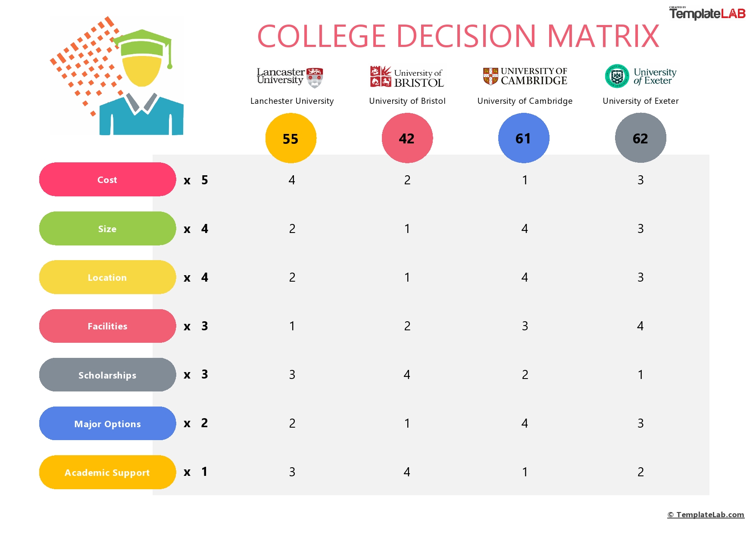Click the University of Exeter logo

click(x=640, y=76)
